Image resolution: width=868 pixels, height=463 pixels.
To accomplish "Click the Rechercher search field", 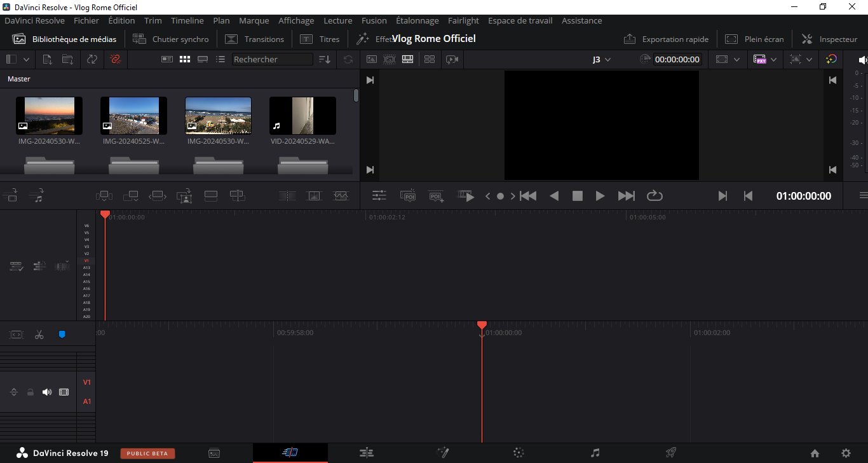I will point(272,59).
